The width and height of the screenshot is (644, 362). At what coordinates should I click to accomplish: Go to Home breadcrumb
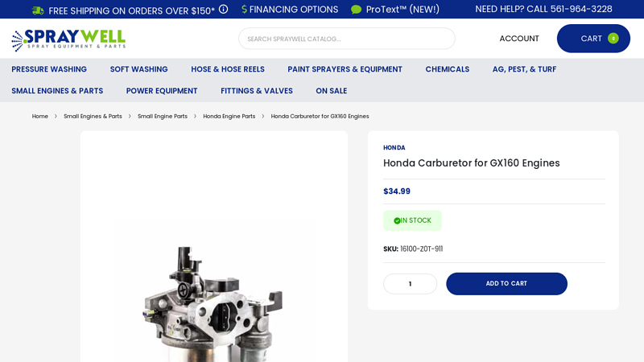click(x=39, y=116)
